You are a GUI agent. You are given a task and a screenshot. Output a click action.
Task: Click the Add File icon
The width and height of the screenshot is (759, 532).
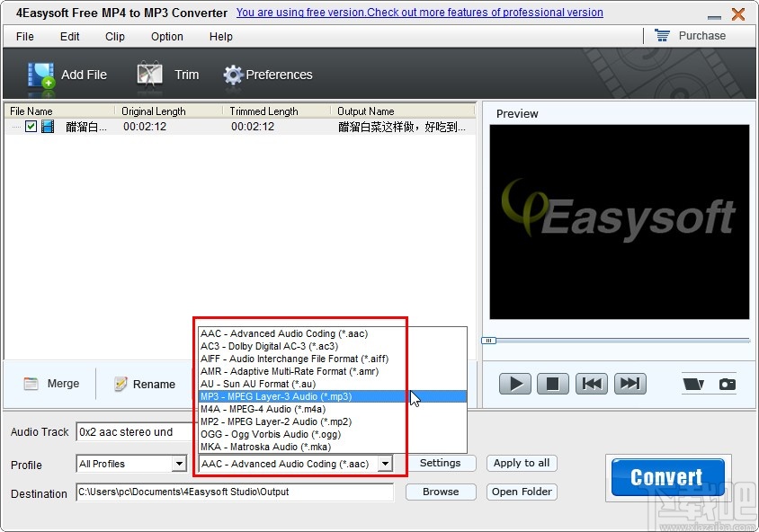coord(41,74)
